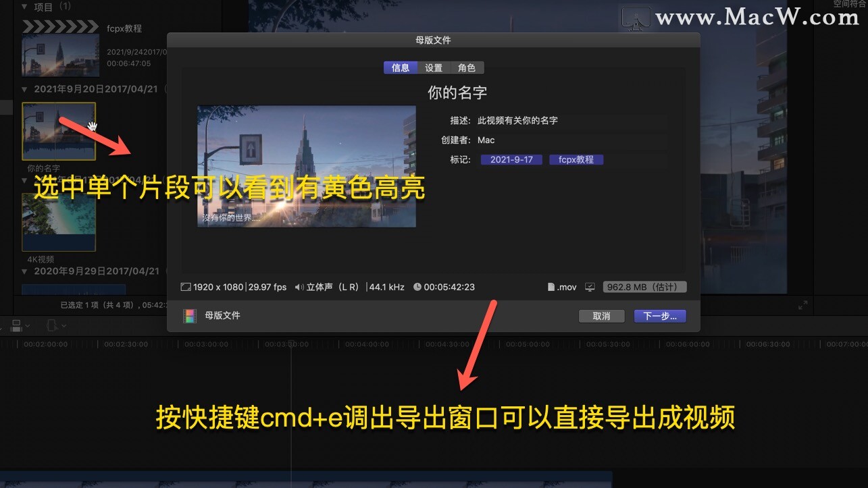Collapse the 项目 section in the browser
The height and width of the screenshot is (488, 868).
pyautogui.click(x=25, y=7)
